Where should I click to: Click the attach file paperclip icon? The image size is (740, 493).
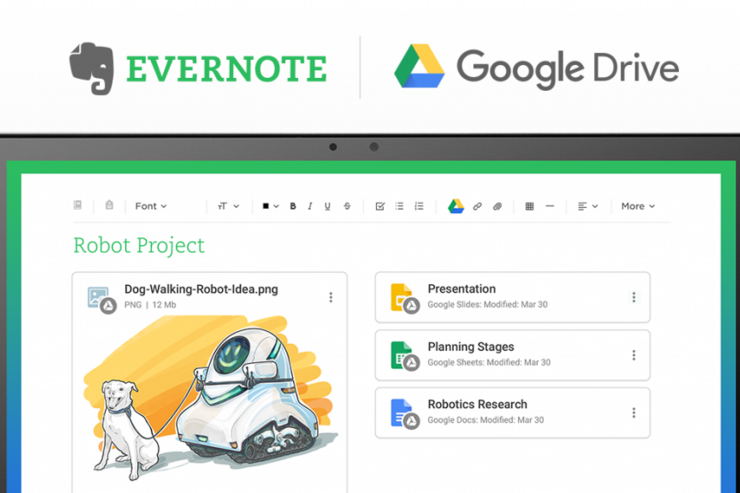click(x=497, y=206)
